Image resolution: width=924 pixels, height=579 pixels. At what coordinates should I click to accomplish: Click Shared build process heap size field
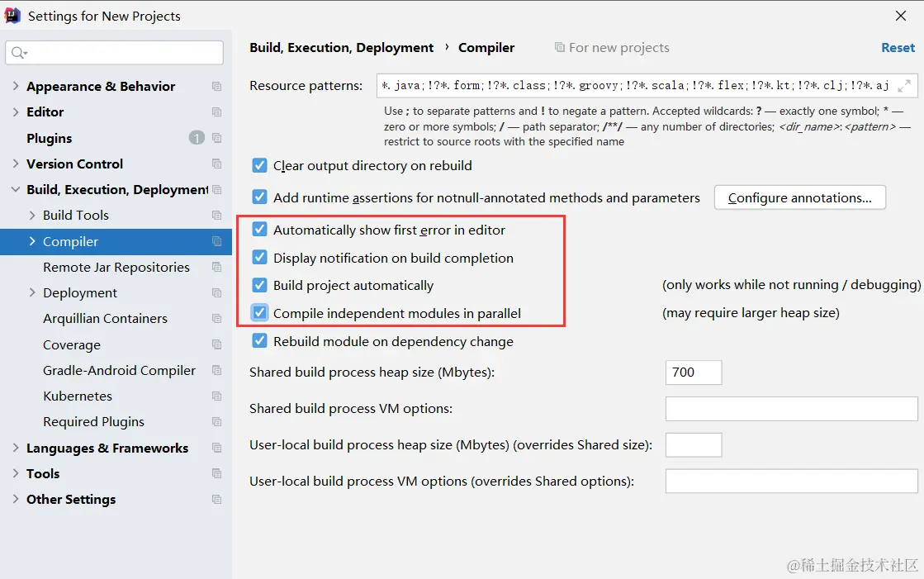click(694, 373)
